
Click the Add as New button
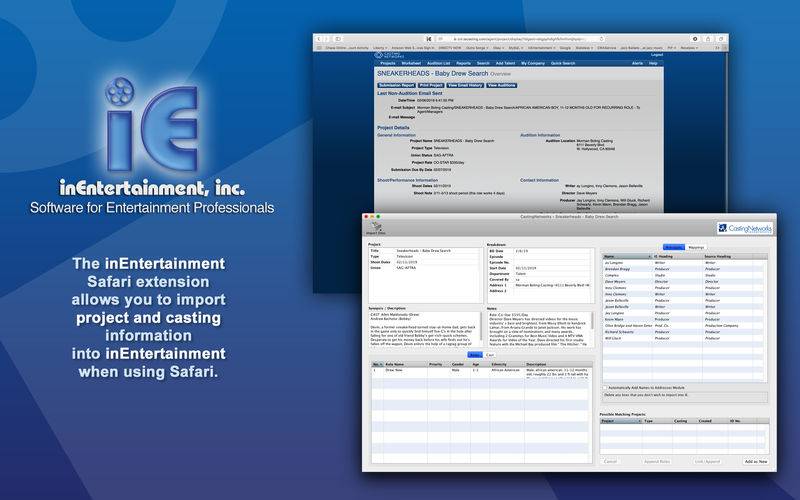(756, 461)
